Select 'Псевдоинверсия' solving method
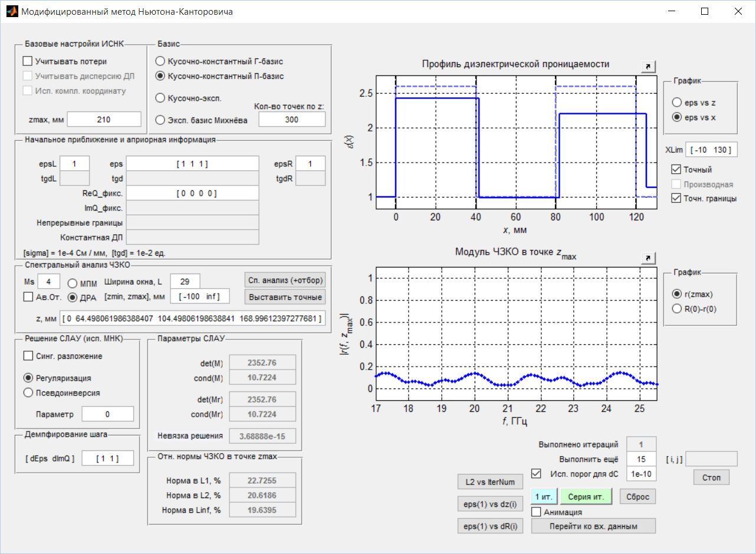 click(x=28, y=393)
